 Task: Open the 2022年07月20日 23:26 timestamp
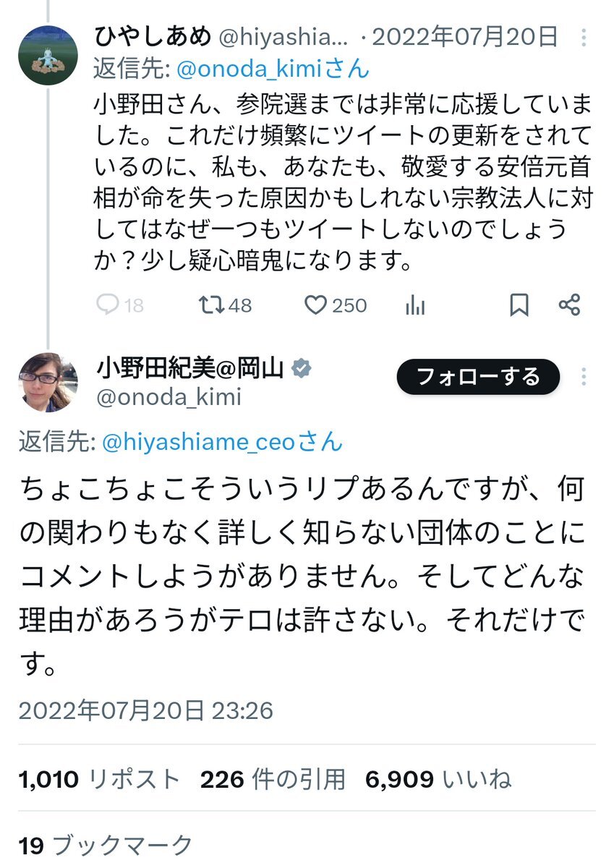(x=146, y=710)
